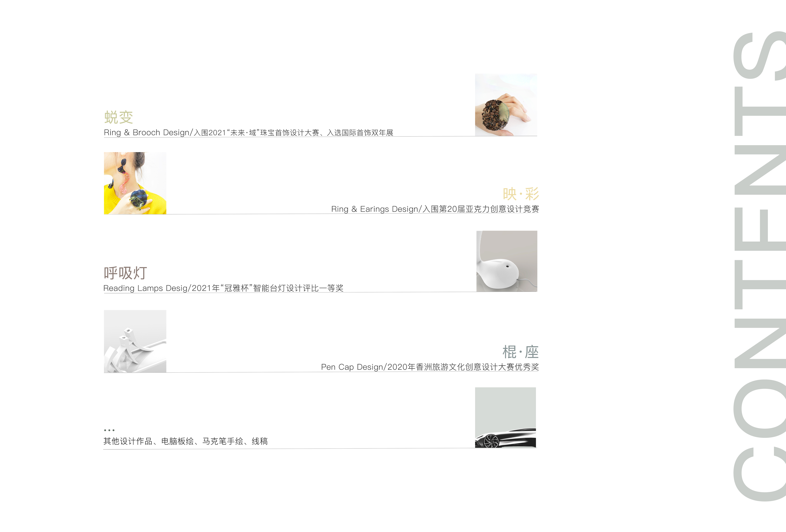Click the Reading Lamps Desig description line

tap(223, 288)
